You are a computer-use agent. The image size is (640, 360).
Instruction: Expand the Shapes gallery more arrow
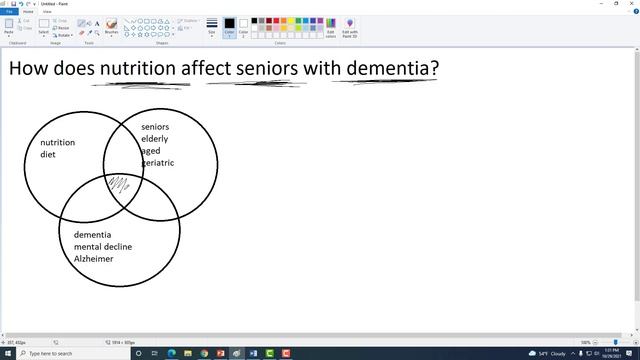(173, 35)
